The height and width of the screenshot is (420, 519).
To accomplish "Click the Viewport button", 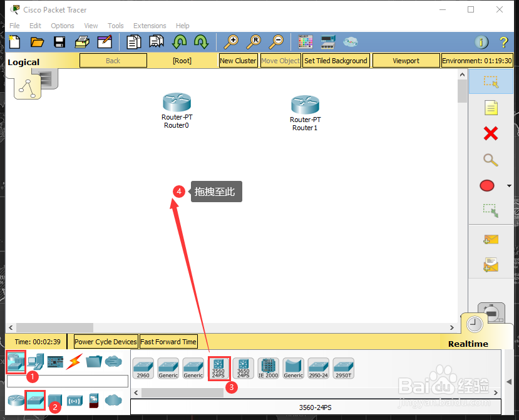I will (x=406, y=61).
